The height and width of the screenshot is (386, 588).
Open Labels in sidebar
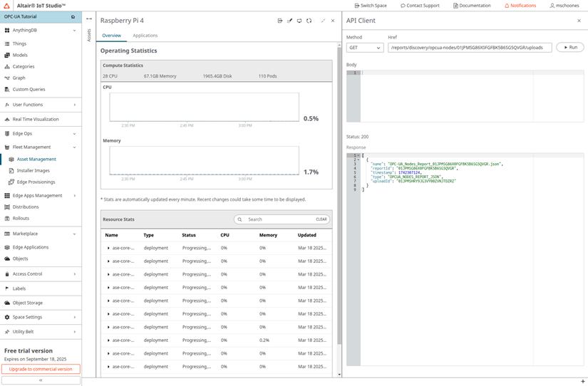(x=19, y=288)
